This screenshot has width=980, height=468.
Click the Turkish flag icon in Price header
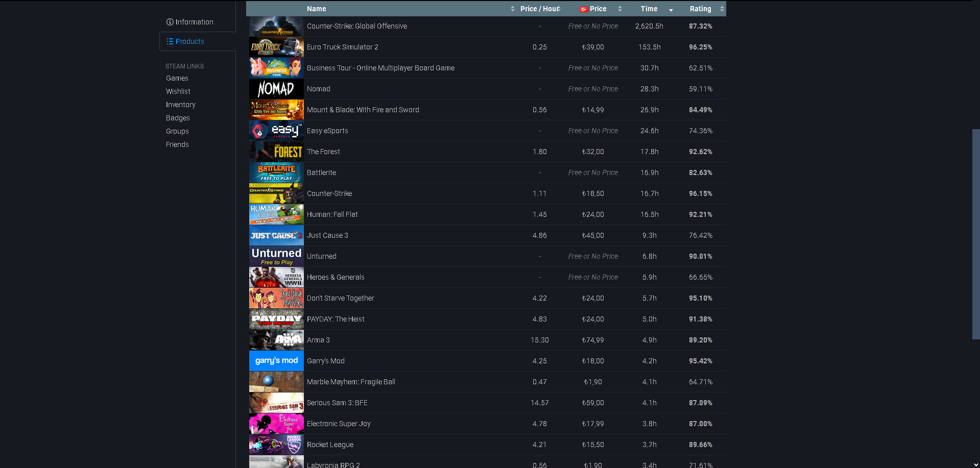pos(584,9)
